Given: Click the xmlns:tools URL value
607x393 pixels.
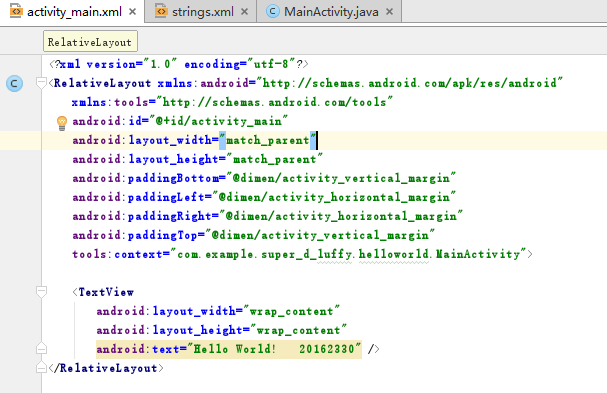Looking at the screenshot, I should click(x=275, y=102).
